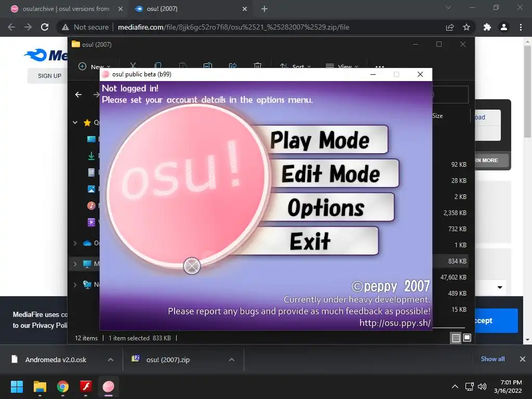
Task: Click Share icon in File Explorer toolbar
Action: 233,66
